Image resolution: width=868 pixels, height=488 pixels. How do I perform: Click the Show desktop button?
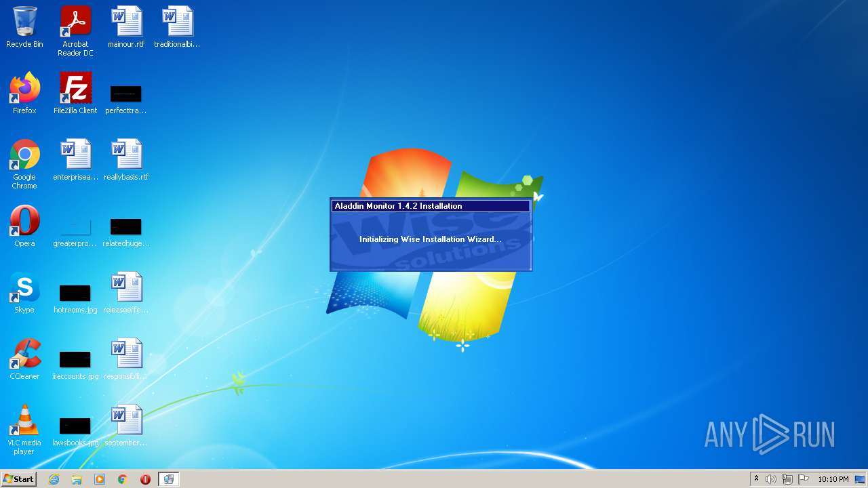[x=861, y=479]
